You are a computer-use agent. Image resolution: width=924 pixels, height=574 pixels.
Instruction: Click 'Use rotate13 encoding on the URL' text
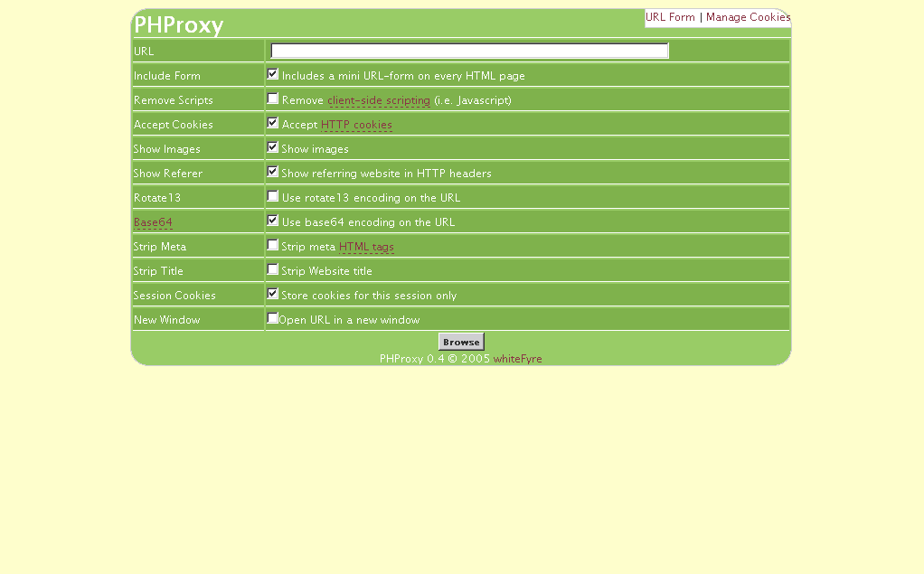(371, 198)
